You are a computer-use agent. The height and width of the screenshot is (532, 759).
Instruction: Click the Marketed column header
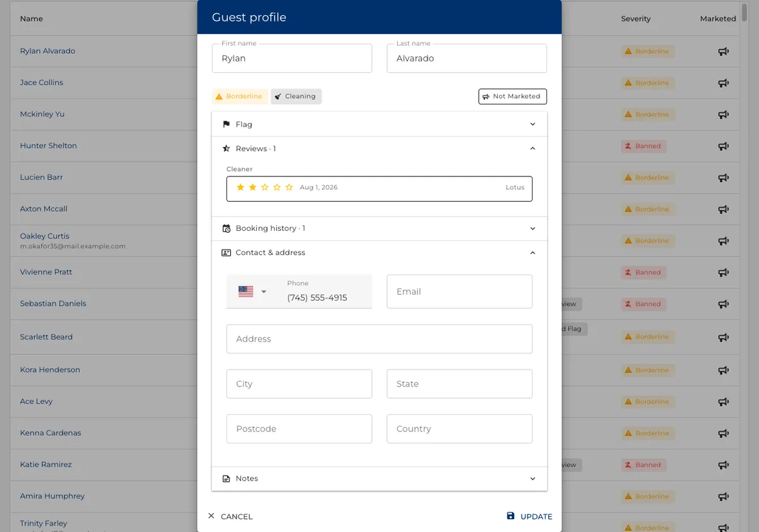click(x=718, y=19)
